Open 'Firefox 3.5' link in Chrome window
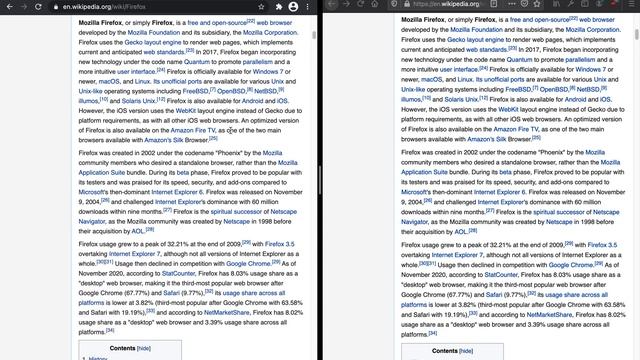 pos(280,244)
